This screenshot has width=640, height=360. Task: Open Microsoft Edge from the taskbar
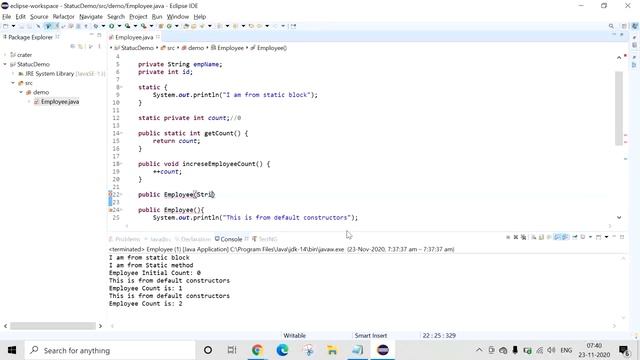coord(282,350)
